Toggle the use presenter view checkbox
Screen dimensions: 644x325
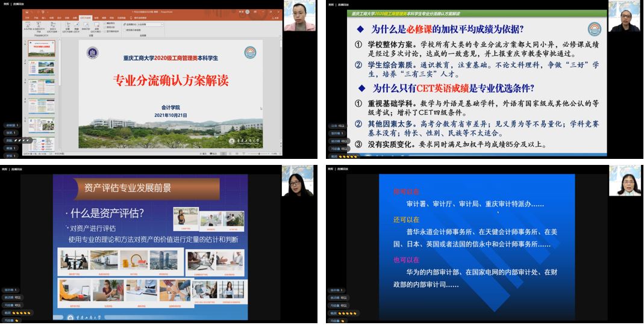coord(125,30)
